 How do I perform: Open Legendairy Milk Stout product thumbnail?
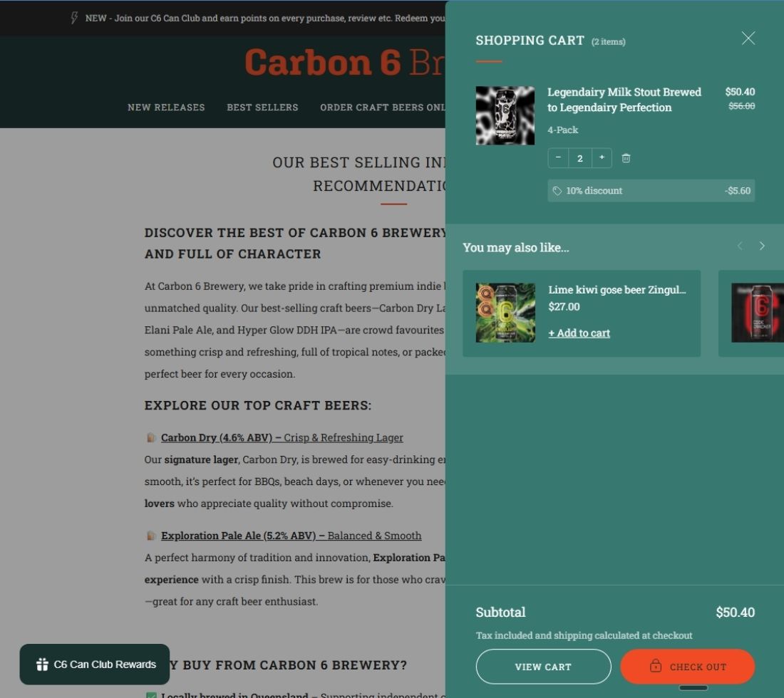[x=505, y=115]
